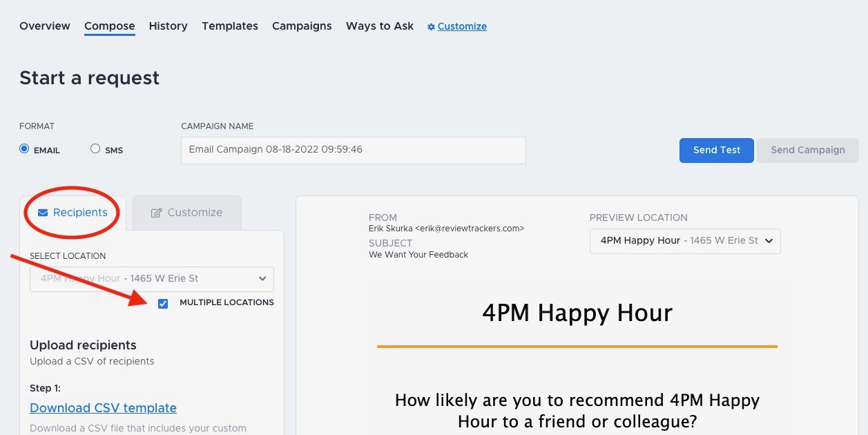
Task: Click the pencil icon on Customize tab
Action: click(x=156, y=213)
